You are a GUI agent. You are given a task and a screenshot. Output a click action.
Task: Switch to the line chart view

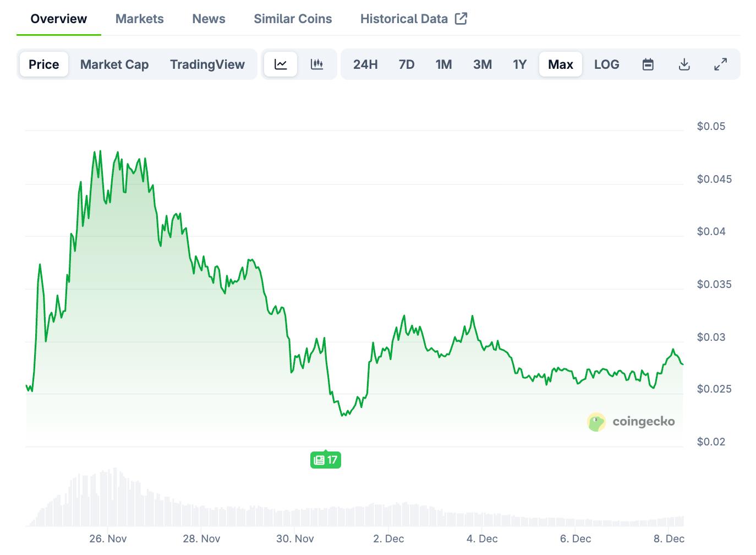coord(281,64)
